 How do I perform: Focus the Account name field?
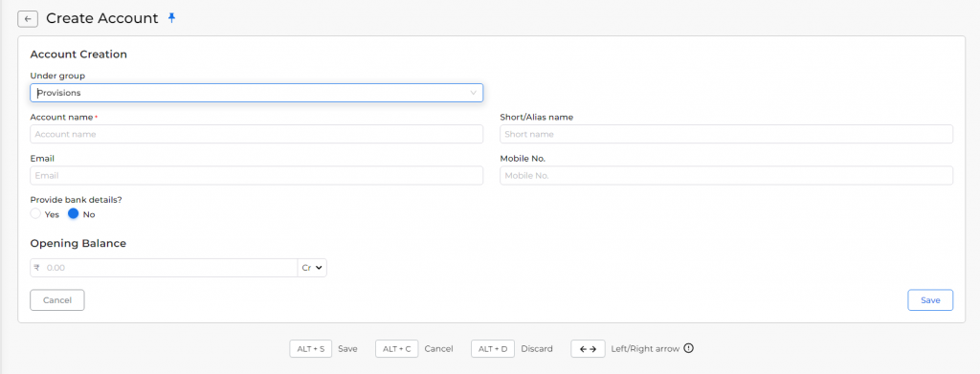coord(256,134)
